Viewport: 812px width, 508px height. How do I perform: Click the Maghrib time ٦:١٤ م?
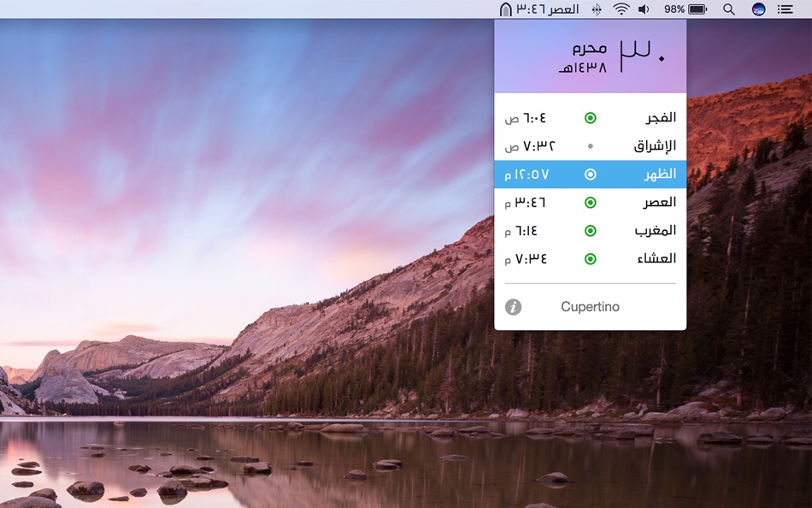(x=521, y=231)
